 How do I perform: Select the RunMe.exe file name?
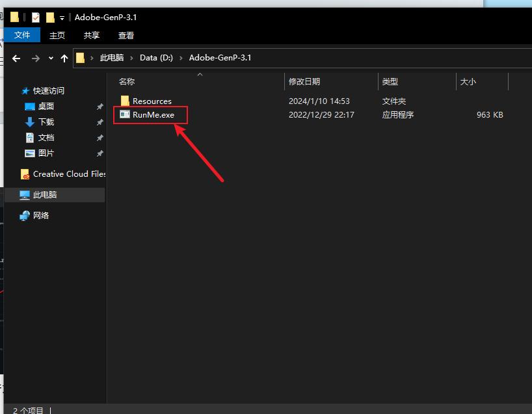(x=153, y=114)
